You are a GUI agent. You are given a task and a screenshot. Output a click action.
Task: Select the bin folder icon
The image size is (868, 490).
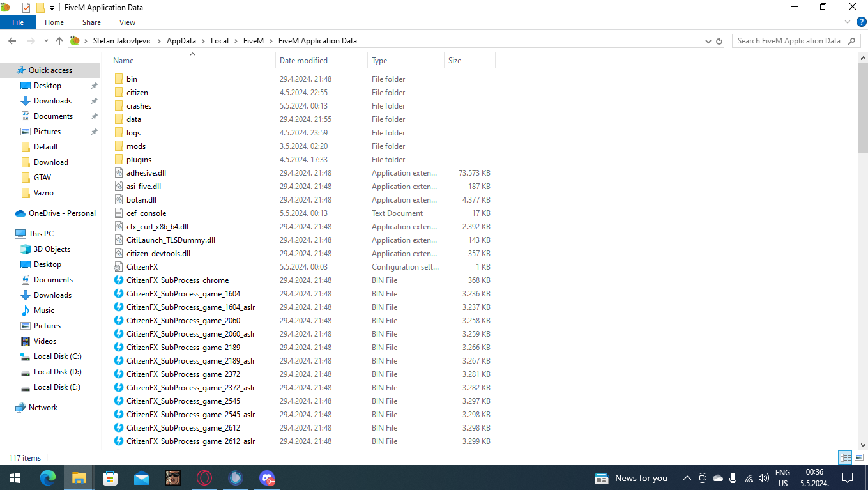119,79
